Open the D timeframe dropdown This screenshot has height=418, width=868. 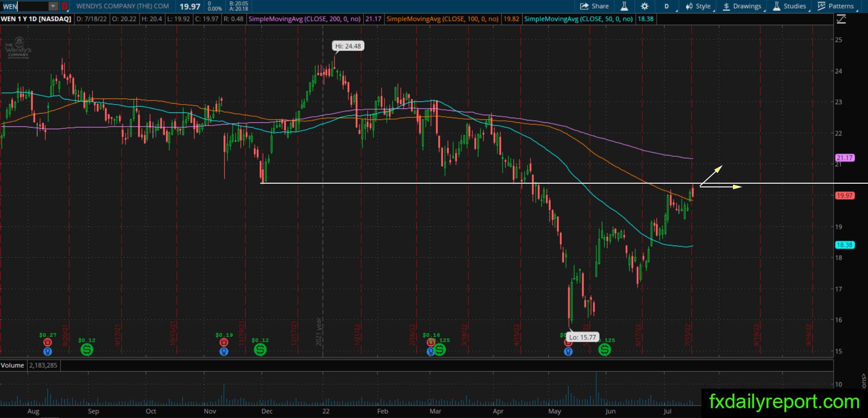(666, 6)
